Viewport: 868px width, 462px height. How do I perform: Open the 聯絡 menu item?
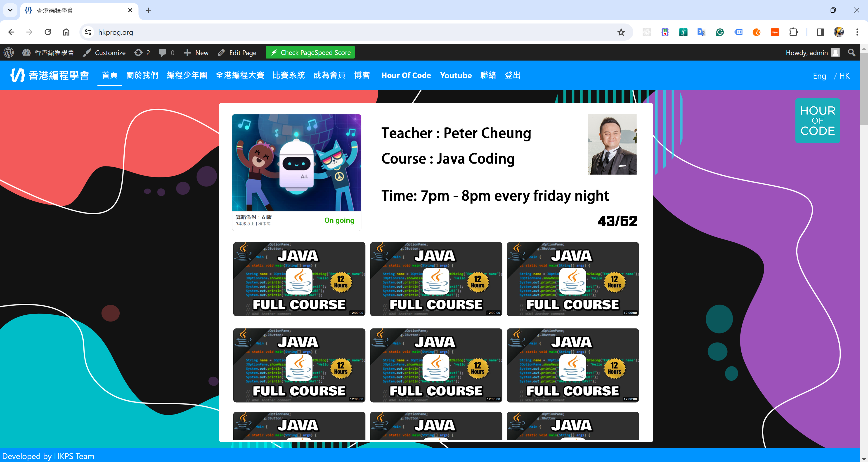tap(488, 75)
